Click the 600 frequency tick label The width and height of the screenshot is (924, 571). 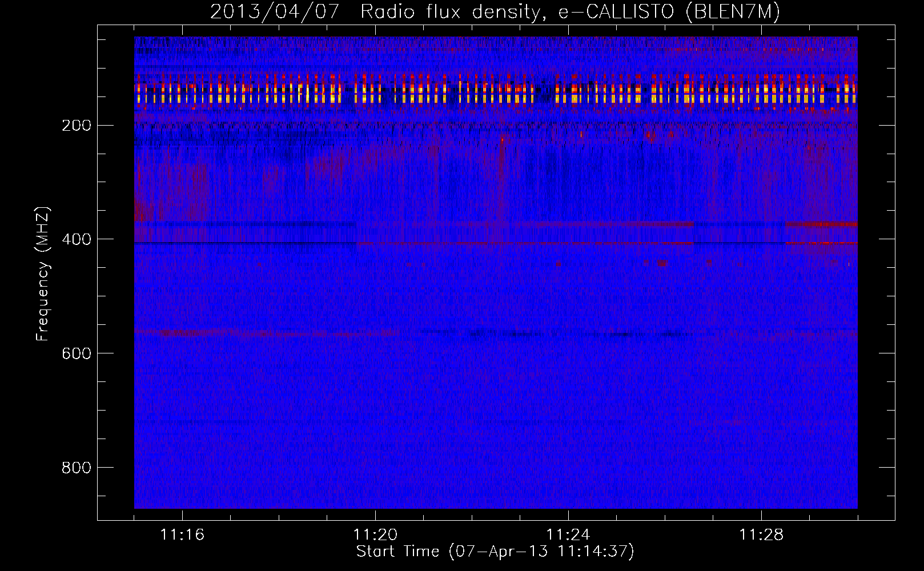point(77,353)
